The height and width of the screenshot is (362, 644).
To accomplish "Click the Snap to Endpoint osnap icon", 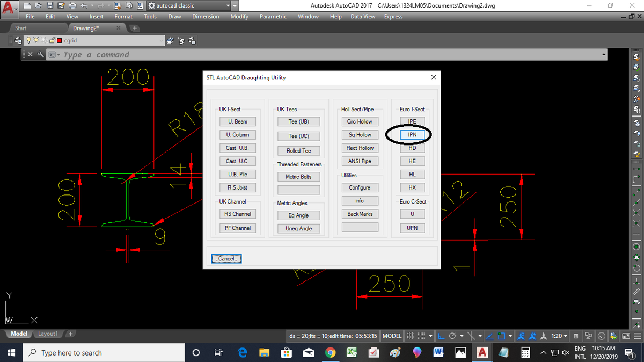I will [x=636, y=192].
